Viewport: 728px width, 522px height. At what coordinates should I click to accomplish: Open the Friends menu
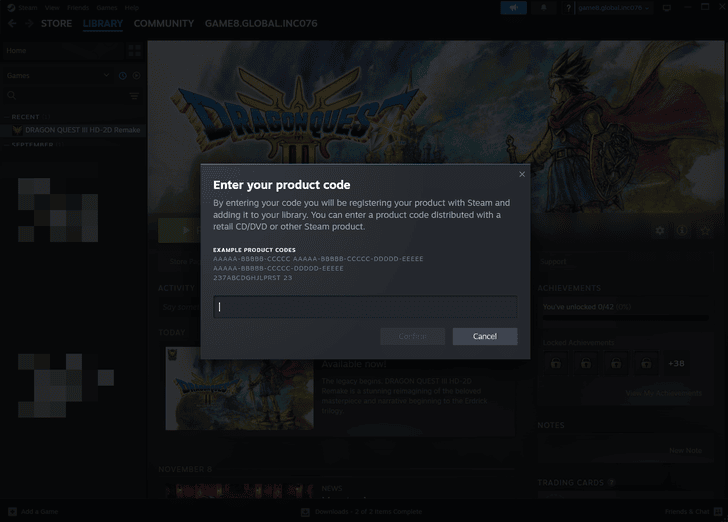pos(78,7)
